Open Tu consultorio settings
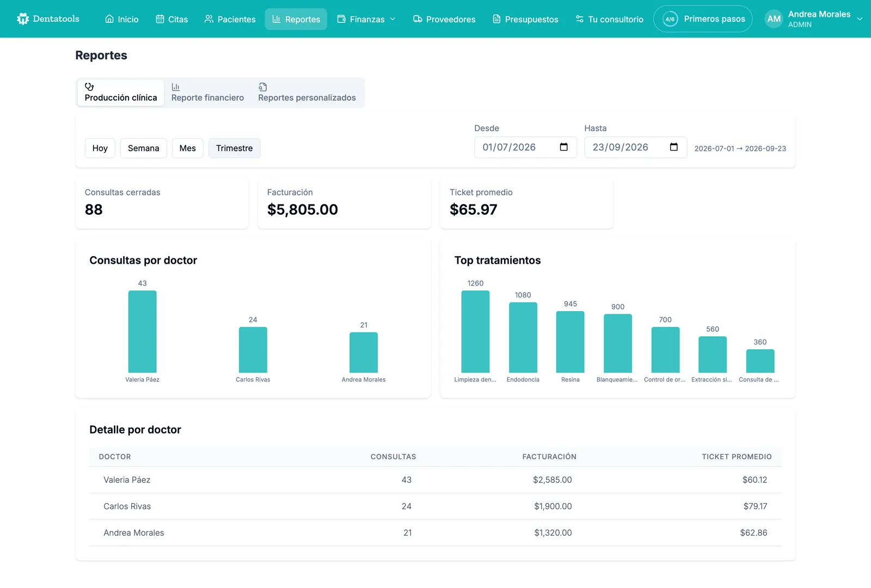Viewport: 871px width, 588px height. pyautogui.click(x=609, y=19)
